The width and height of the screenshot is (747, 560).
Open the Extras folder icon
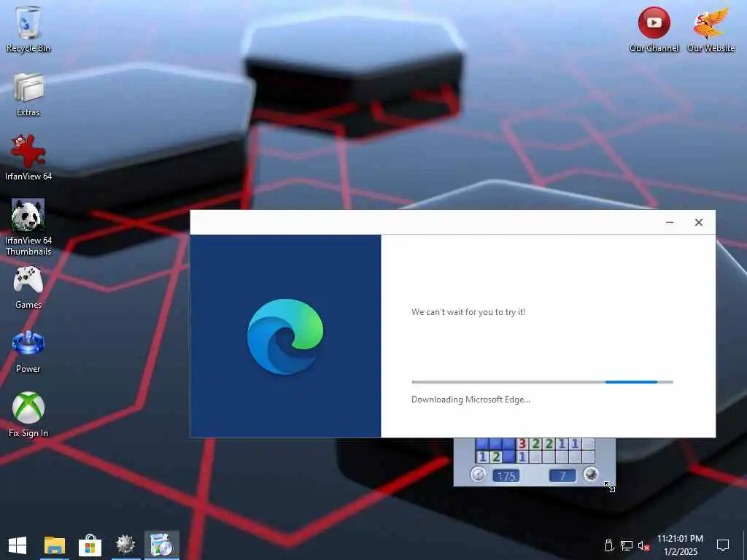[x=28, y=94]
